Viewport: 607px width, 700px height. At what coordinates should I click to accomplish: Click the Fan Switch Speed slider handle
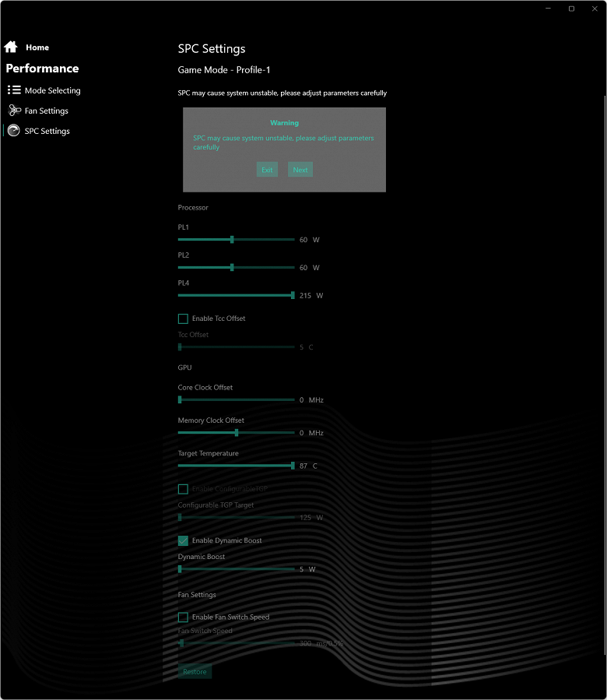pos(181,643)
